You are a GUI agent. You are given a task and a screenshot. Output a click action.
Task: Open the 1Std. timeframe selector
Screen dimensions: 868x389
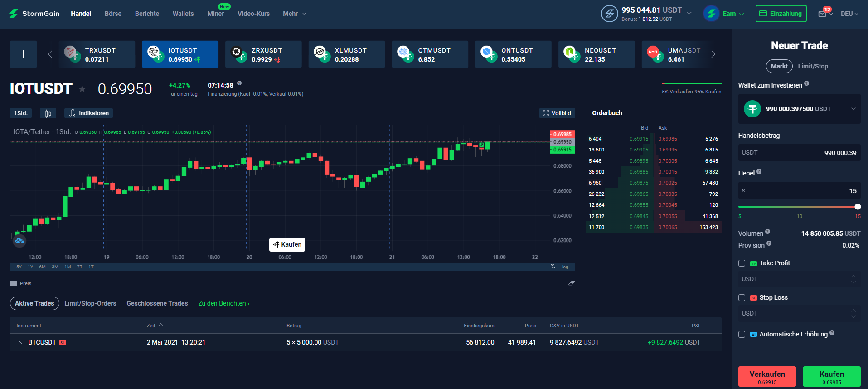tap(20, 113)
